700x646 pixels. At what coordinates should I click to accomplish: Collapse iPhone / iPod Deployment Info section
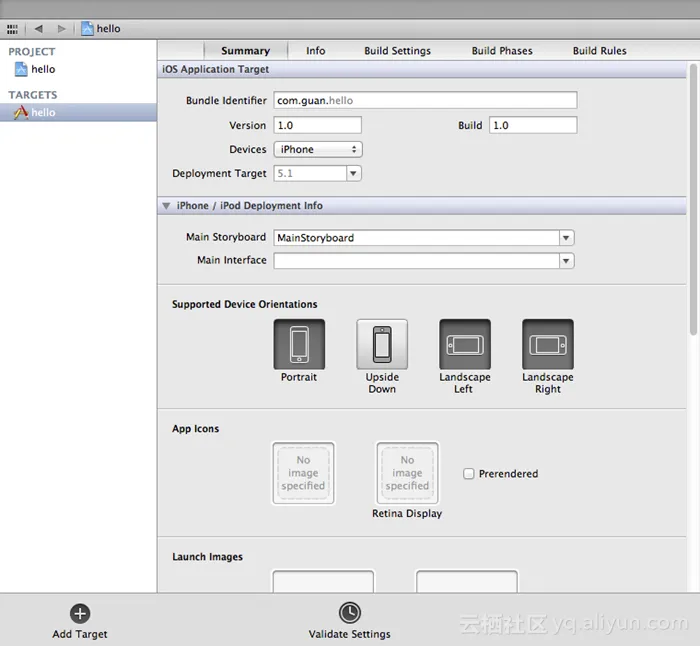tap(167, 206)
